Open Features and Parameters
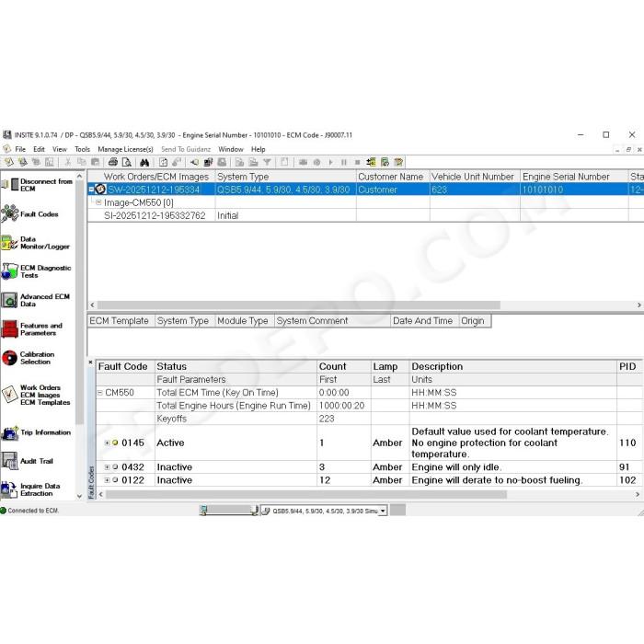The image size is (644, 644). 32,329
